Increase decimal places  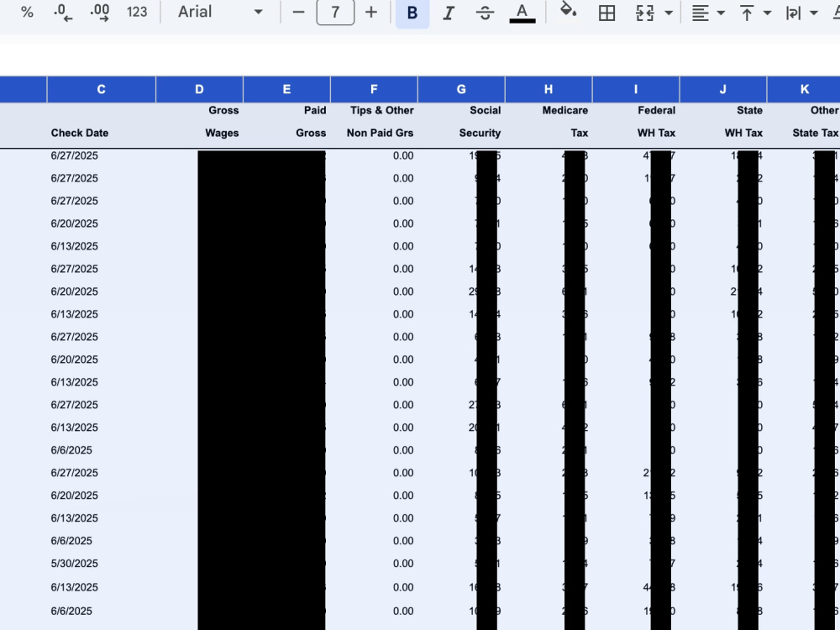pyautogui.click(x=100, y=12)
